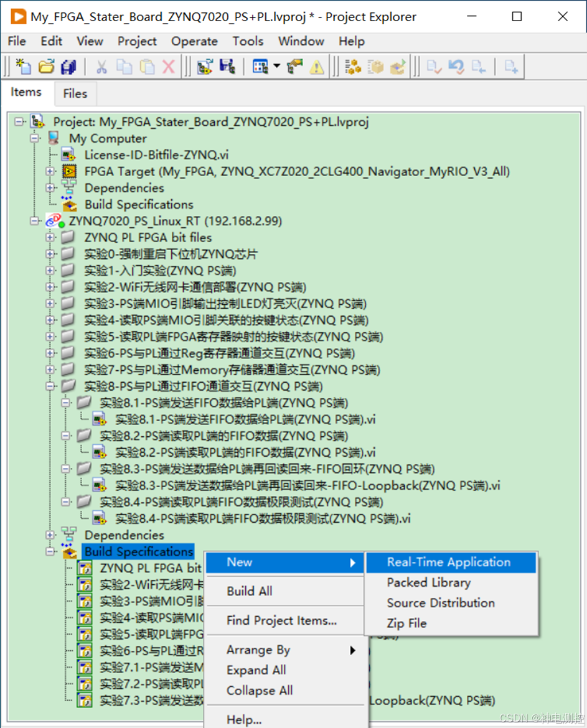Click the LabVIEW logo in title bar
587x728 pixels.
[19, 17]
